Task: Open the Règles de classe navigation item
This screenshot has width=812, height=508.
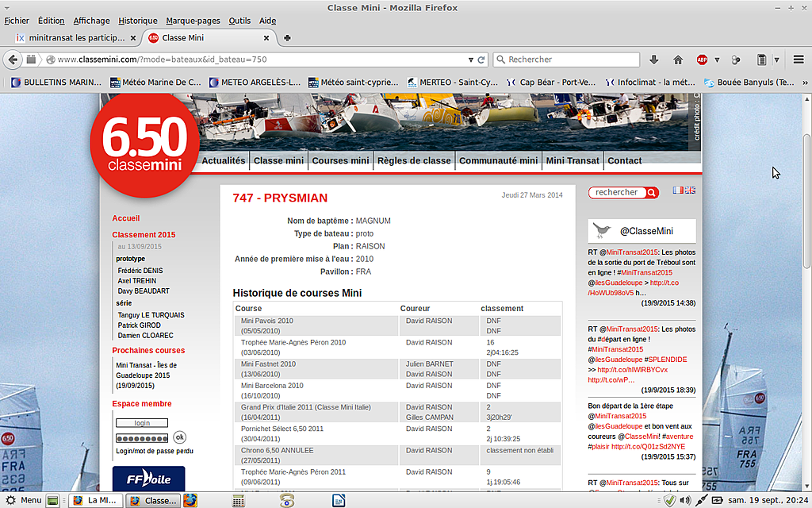Action: 414,160
